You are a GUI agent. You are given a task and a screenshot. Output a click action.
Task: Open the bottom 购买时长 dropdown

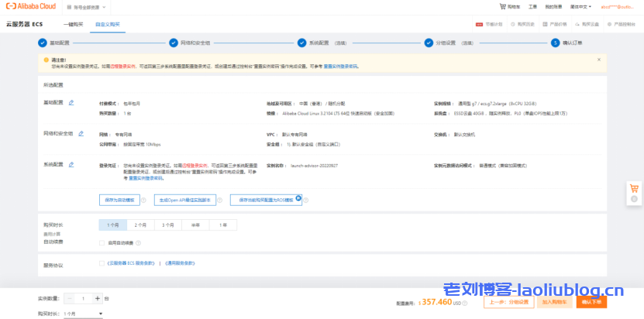click(82, 314)
